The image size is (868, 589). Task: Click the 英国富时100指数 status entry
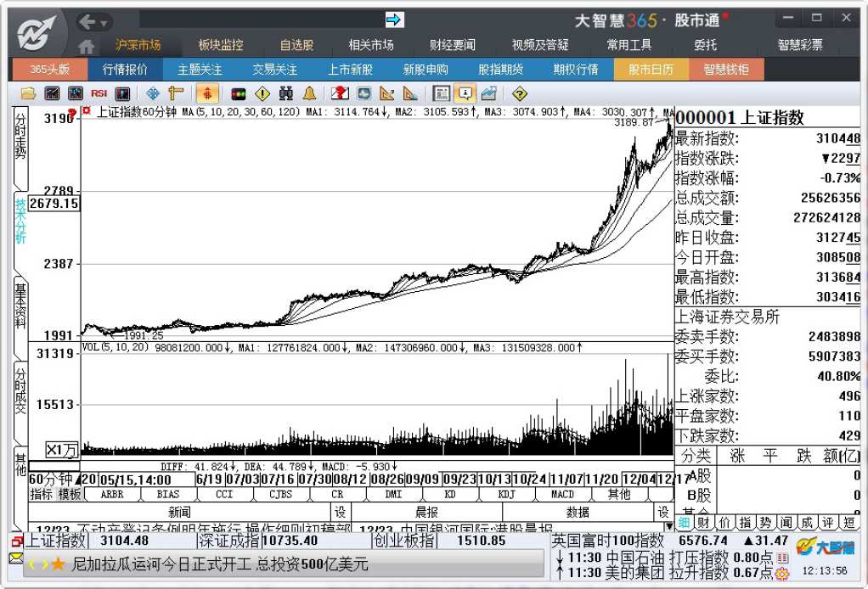tap(607, 541)
